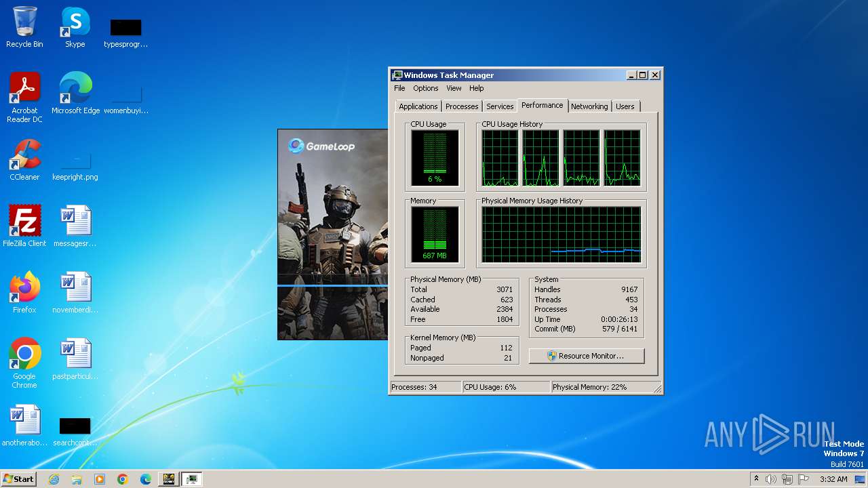Click the Show Desktop button
This screenshot has width=868, height=488.
click(x=861, y=479)
